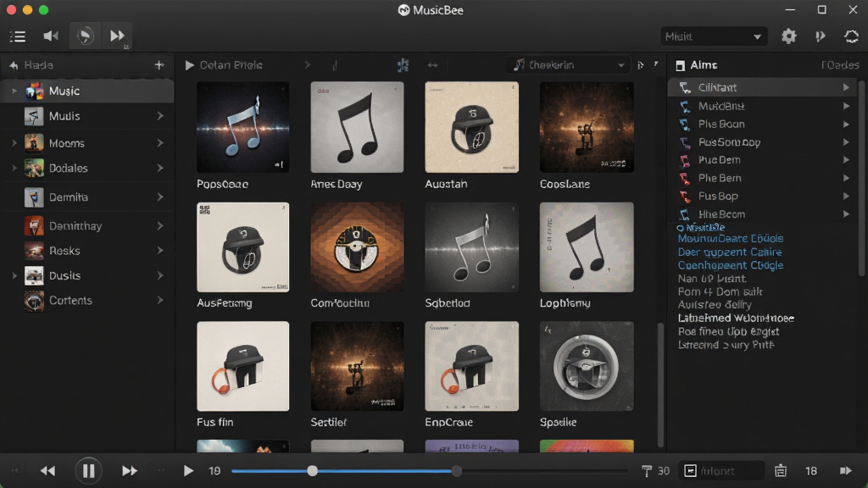868x488 pixels.
Task: Click the Cortents headphone icon
Action: point(34,301)
